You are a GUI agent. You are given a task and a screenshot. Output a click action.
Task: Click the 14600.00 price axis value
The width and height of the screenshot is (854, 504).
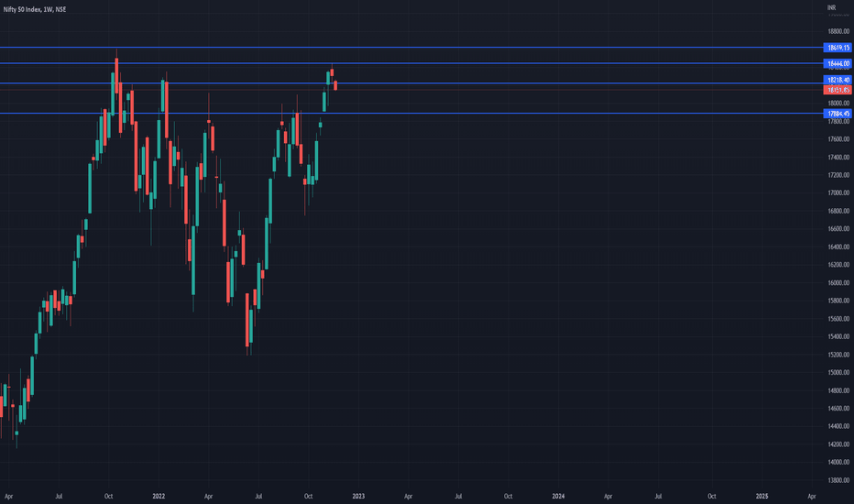click(x=838, y=409)
